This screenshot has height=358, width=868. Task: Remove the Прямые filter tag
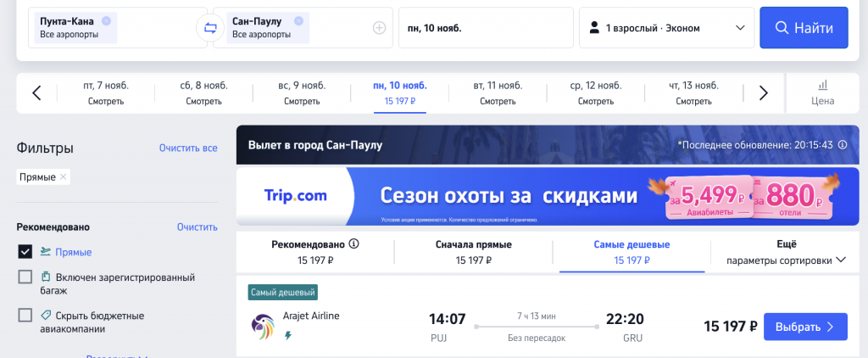click(63, 176)
